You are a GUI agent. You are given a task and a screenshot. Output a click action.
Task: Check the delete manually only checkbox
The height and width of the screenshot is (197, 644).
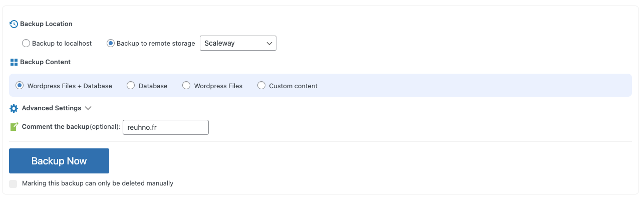(x=14, y=183)
